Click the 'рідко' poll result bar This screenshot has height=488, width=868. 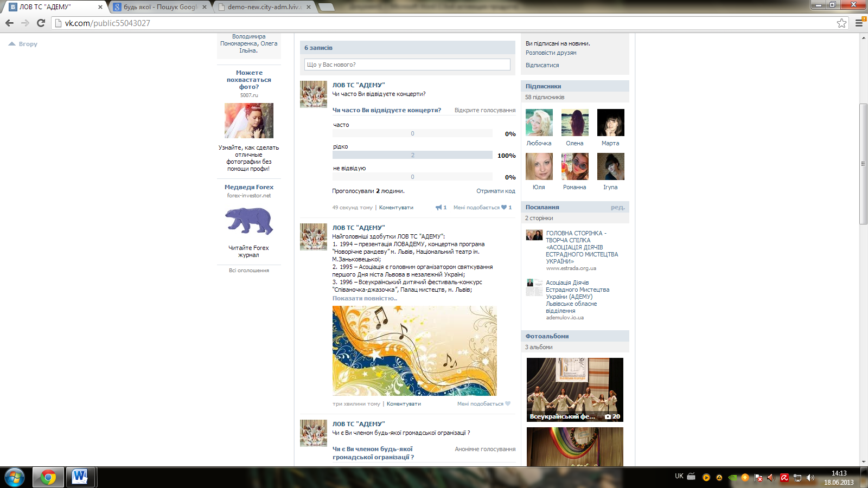[412, 155]
